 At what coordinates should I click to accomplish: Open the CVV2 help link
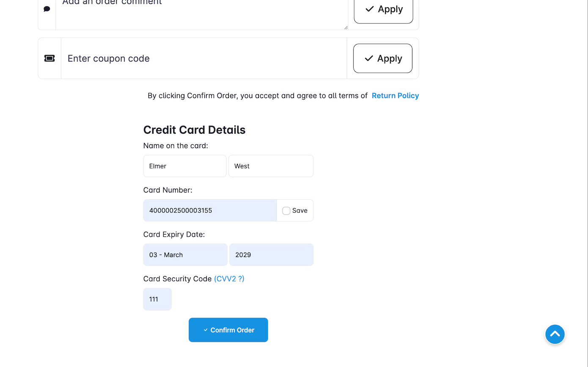click(x=229, y=279)
